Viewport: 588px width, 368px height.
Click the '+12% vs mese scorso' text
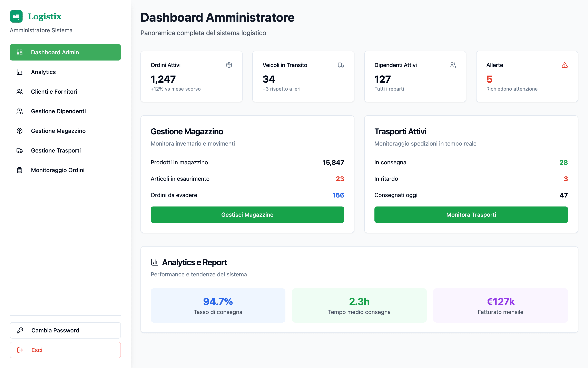click(176, 89)
